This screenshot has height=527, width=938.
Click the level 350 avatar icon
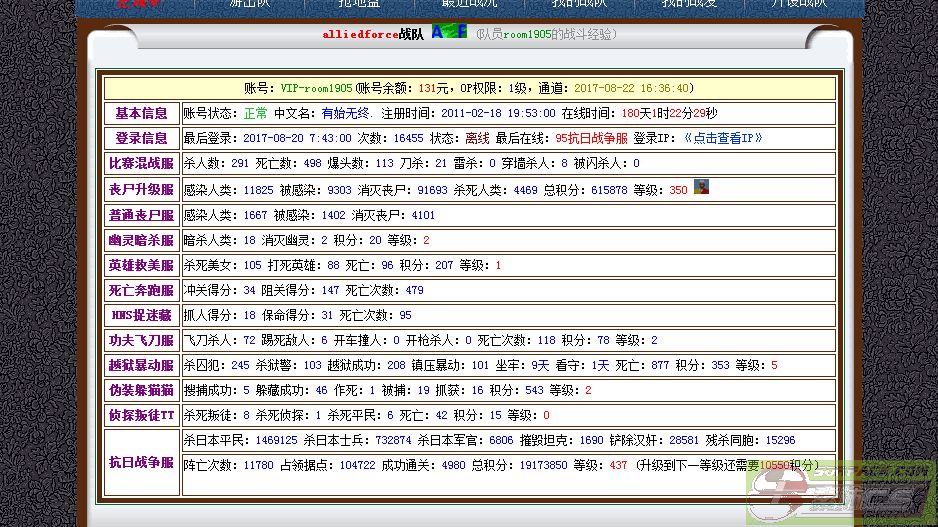click(x=701, y=187)
